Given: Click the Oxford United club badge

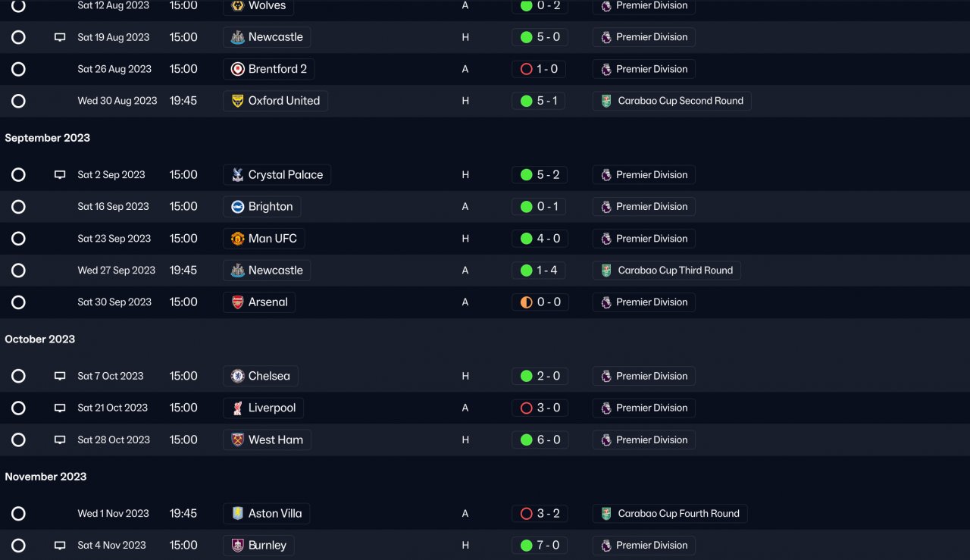Looking at the screenshot, I should [238, 101].
